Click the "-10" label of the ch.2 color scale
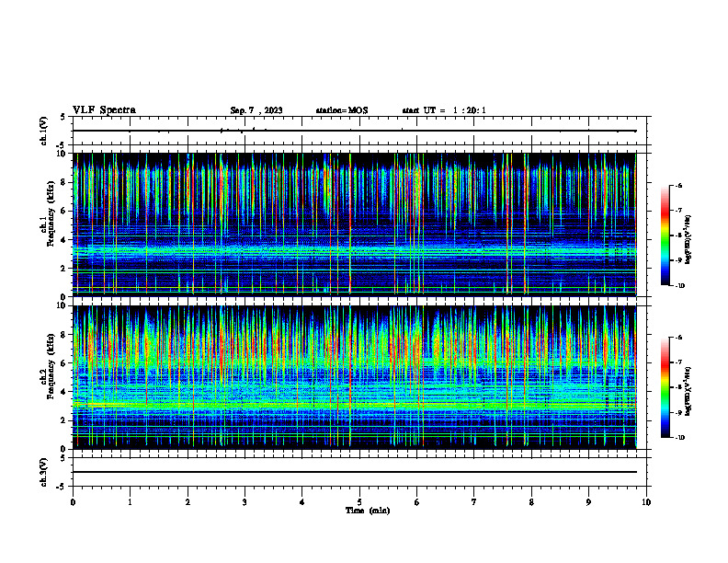728x563 pixels. [680, 437]
